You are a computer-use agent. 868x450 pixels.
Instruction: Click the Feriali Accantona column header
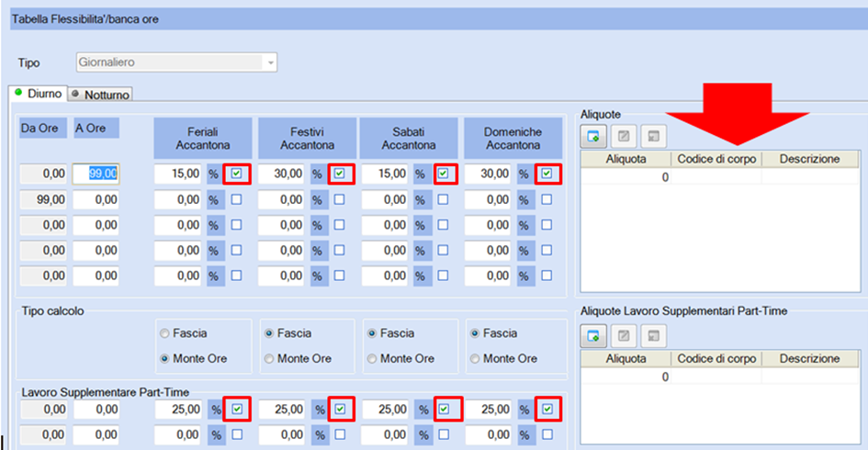203,139
